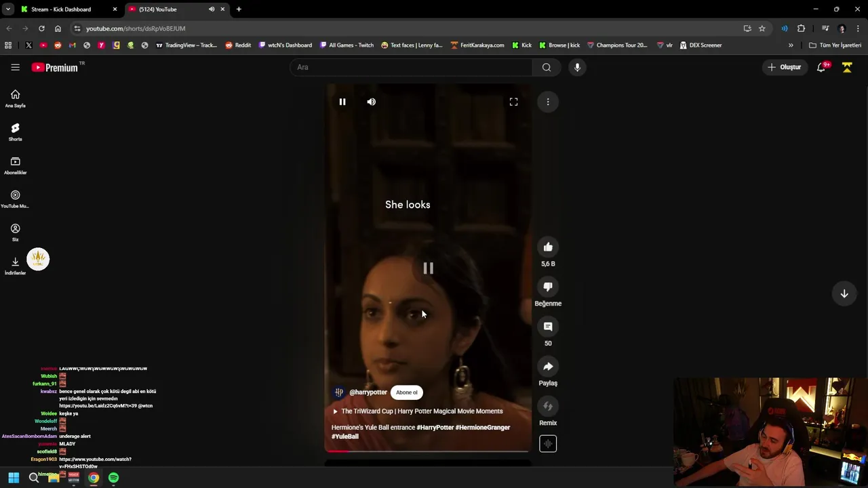This screenshot has width=868, height=488.
Task: Open wtcN's Dashboard bookmark
Action: (x=285, y=45)
